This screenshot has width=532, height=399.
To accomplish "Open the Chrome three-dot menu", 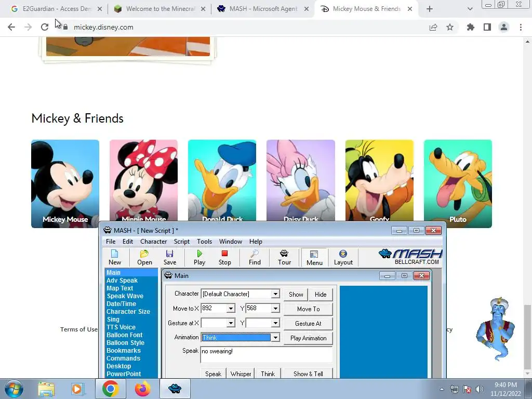I will (x=521, y=27).
